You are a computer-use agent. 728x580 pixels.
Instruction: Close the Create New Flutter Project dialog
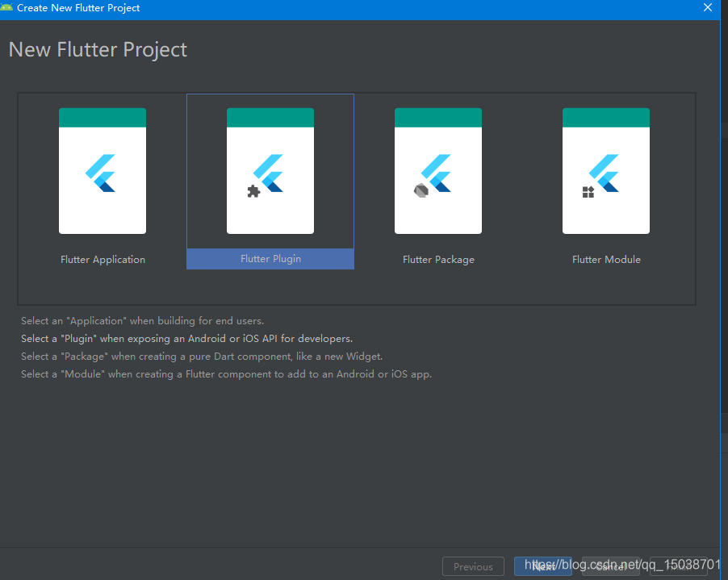pos(708,7)
